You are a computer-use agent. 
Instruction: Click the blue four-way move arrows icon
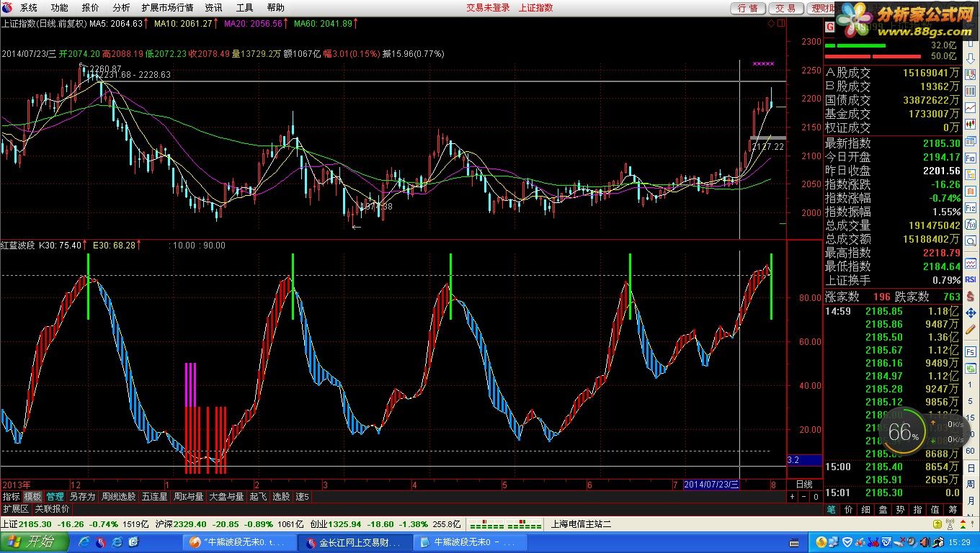click(970, 313)
